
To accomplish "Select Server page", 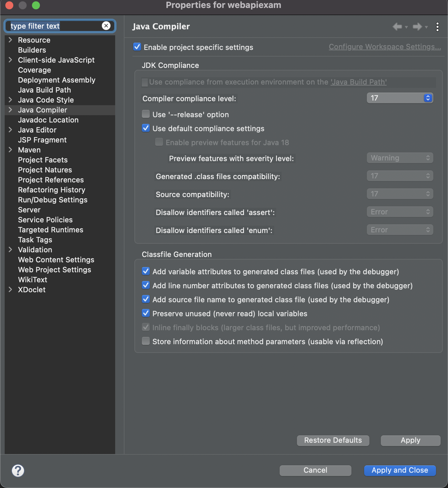I will [x=29, y=210].
